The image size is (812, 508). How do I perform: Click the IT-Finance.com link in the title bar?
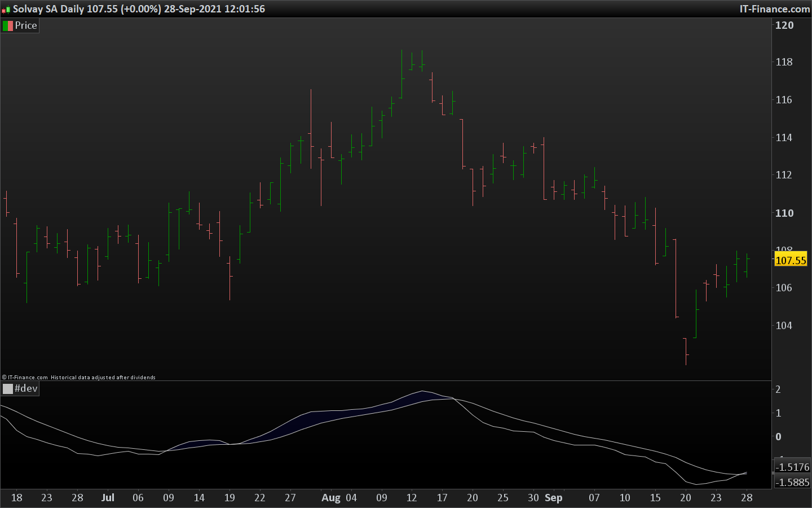(x=775, y=9)
